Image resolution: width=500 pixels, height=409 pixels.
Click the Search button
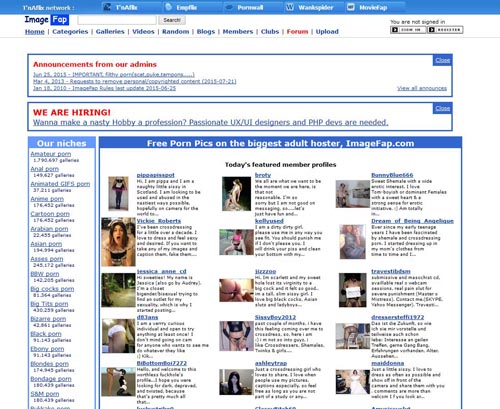click(x=172, y=20)
